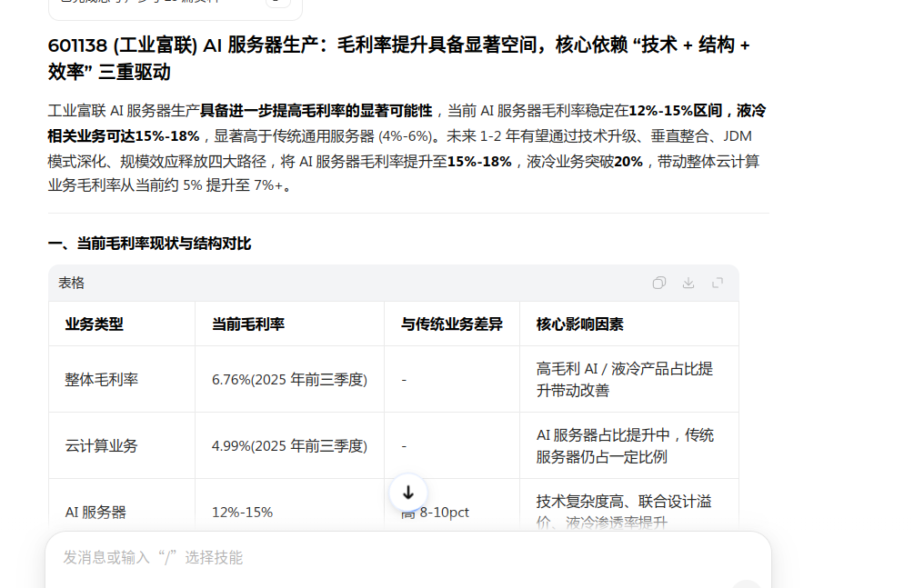Select the 核心影响因素 column header
Image resolution: width=914 pixels, height=588 pixels.
[x=580, y=324]
